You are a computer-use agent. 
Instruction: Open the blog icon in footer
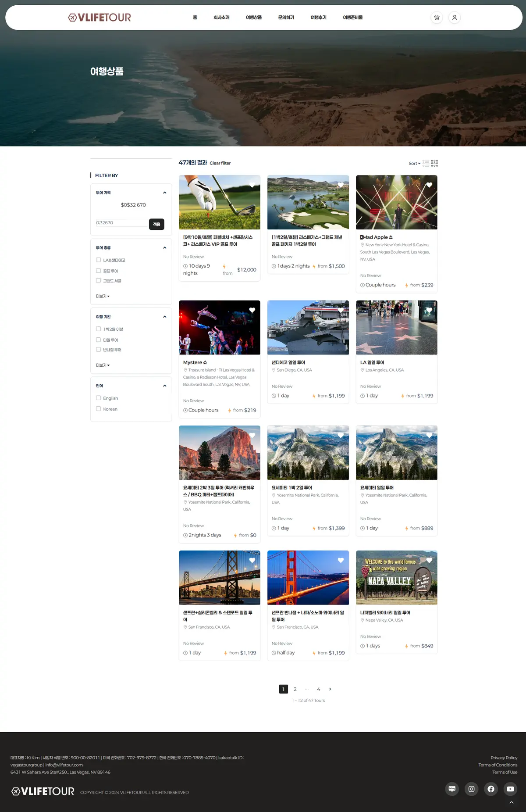click(452, 789)
